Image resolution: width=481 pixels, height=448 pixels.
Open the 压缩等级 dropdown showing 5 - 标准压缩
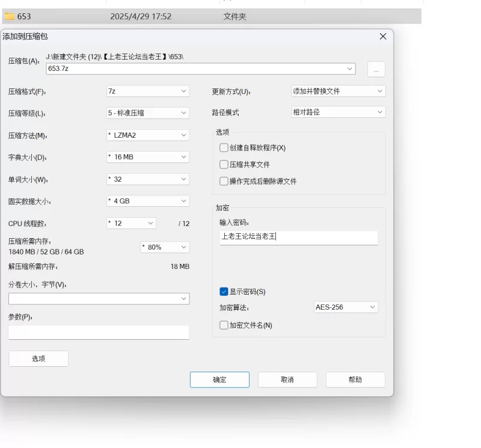147,113
